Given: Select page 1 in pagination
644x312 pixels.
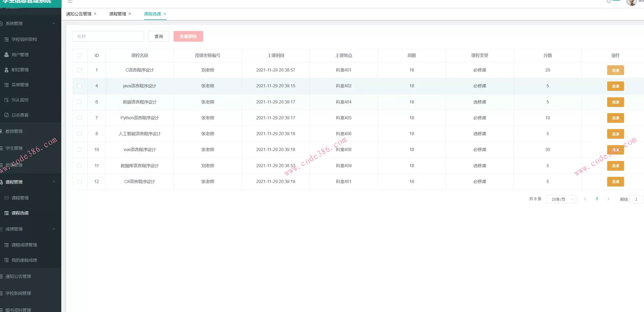Looking at the screenshot, I should (597, 199).
